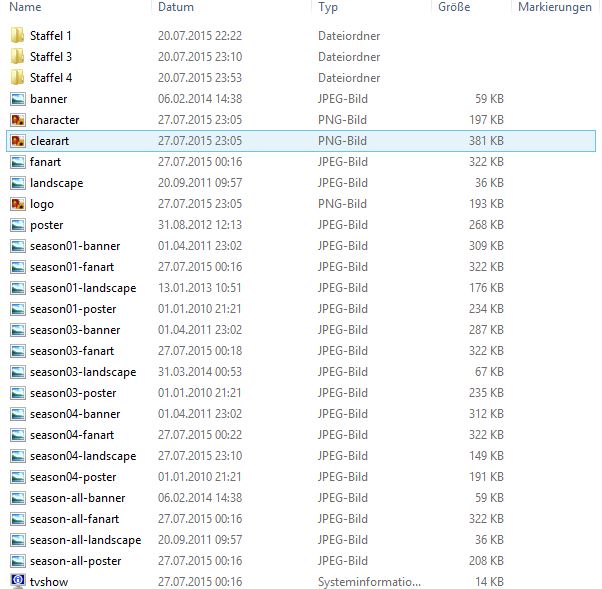
Task: Select the clearart PNG file icon
Action: (18, 141)
